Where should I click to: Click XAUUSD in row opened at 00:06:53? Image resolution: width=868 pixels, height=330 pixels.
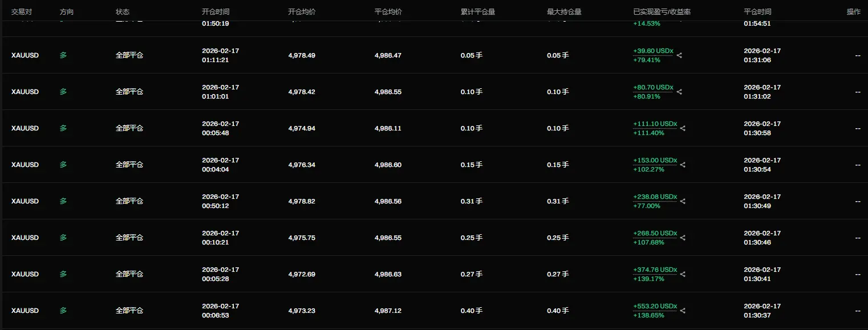point(25,311)
